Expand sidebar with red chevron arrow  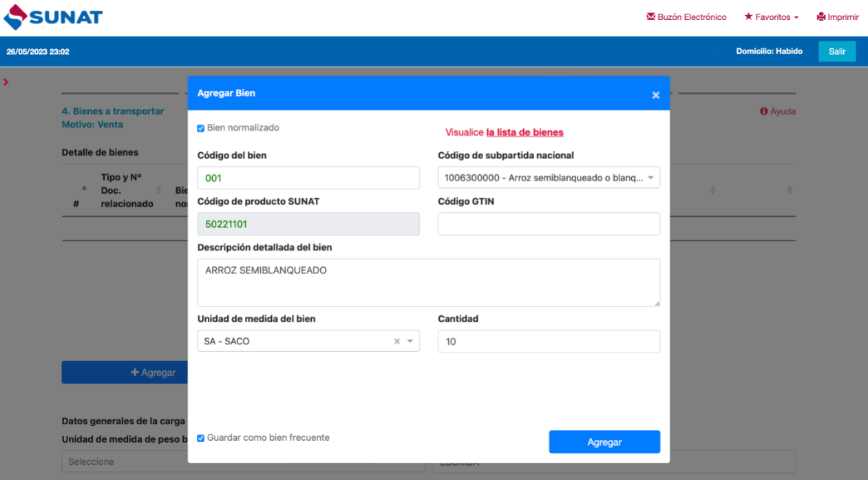(6, 83)
